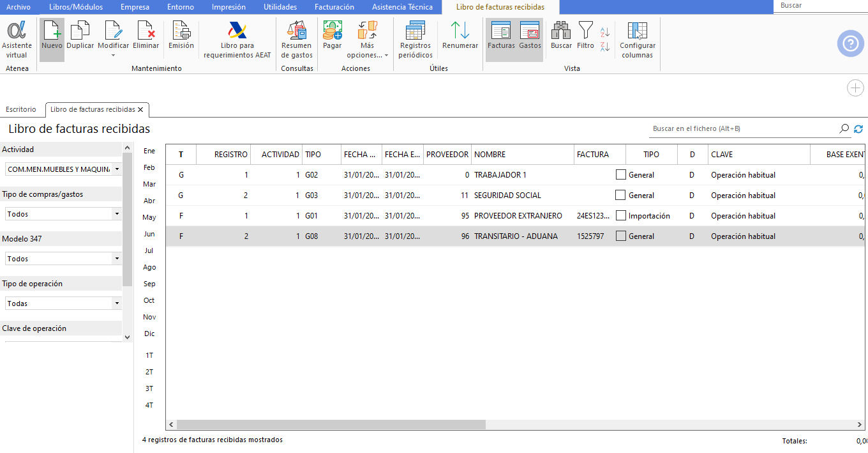Open the Entorno ribbon tab

(x=181, y=7)
